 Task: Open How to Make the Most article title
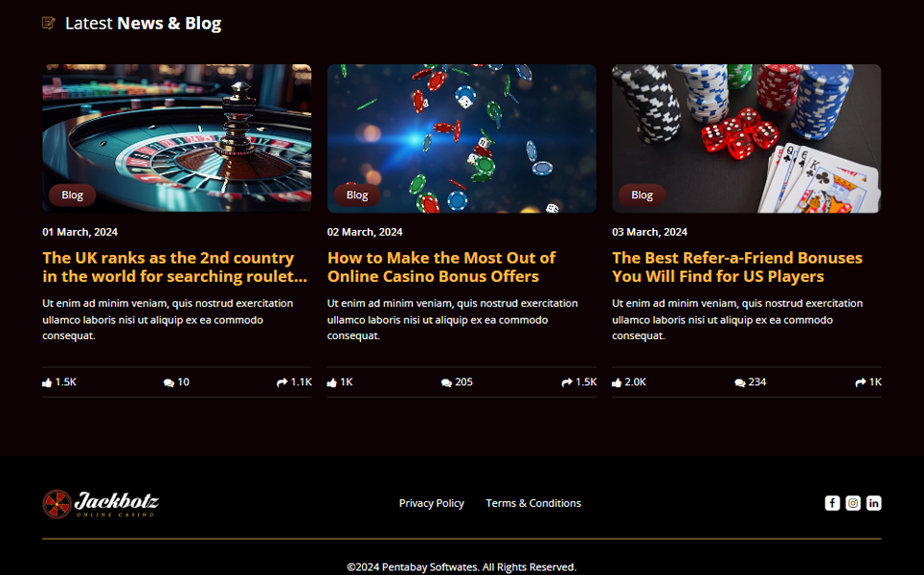(x=441, y=267)
